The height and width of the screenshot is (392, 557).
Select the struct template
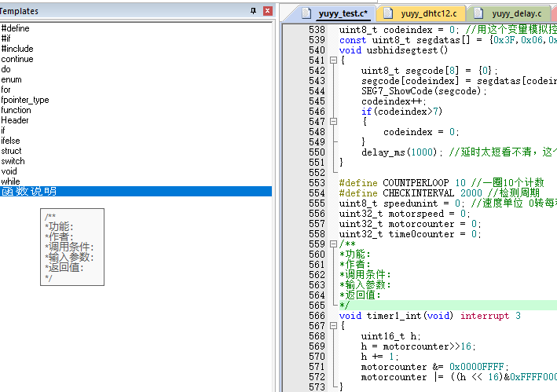point(136,151)
